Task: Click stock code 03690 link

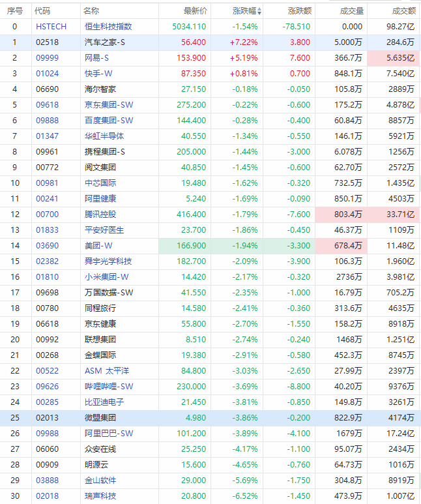Action: tap(46, 246)
